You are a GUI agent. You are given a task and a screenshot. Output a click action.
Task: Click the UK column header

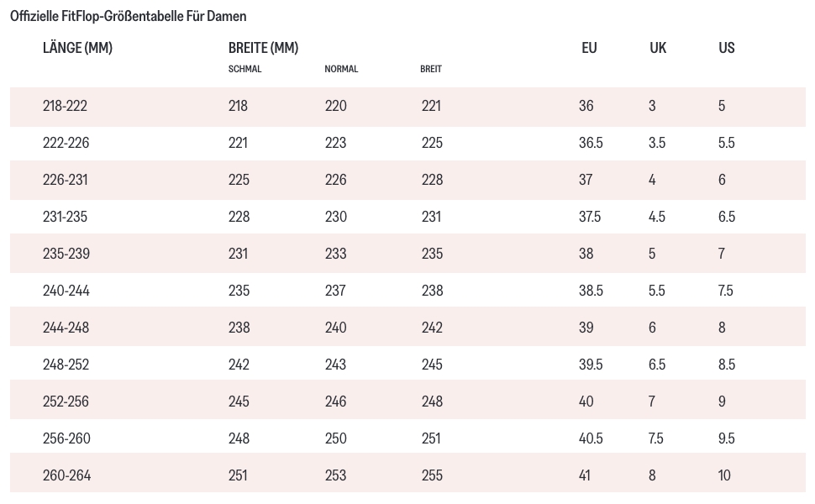pyautogui.click(x=658, y=48)
